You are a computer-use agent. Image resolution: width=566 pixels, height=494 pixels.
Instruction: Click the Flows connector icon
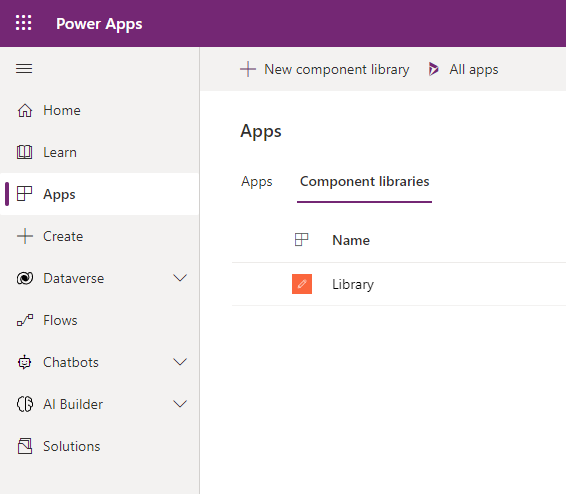(25, 320)
